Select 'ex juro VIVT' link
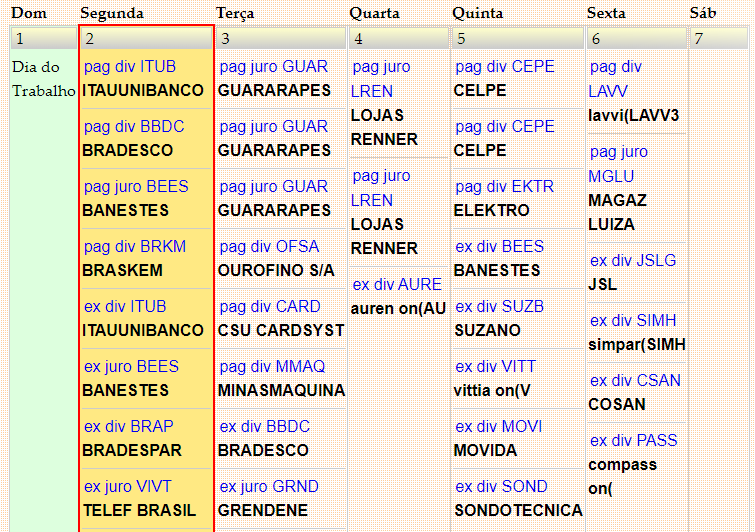Screen dimensions: 755x532 pos(127,487)
